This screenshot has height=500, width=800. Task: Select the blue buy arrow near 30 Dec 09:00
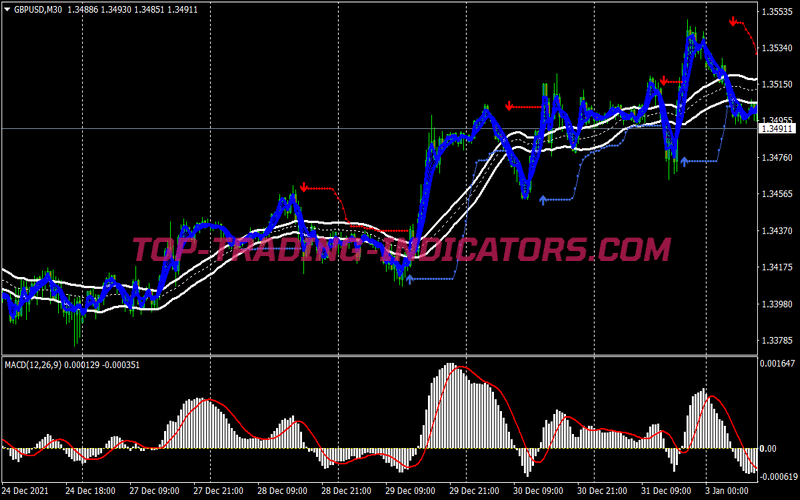coord(543,200)
